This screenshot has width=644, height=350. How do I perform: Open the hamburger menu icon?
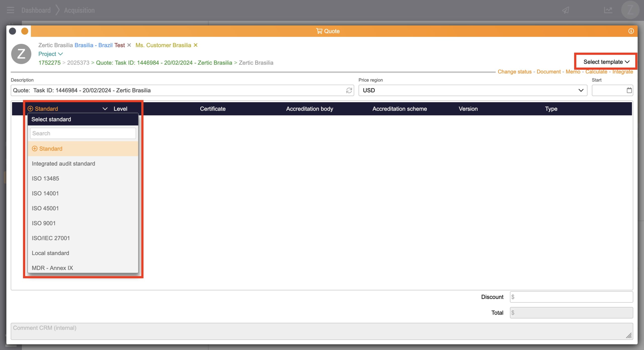click(10, 10)
